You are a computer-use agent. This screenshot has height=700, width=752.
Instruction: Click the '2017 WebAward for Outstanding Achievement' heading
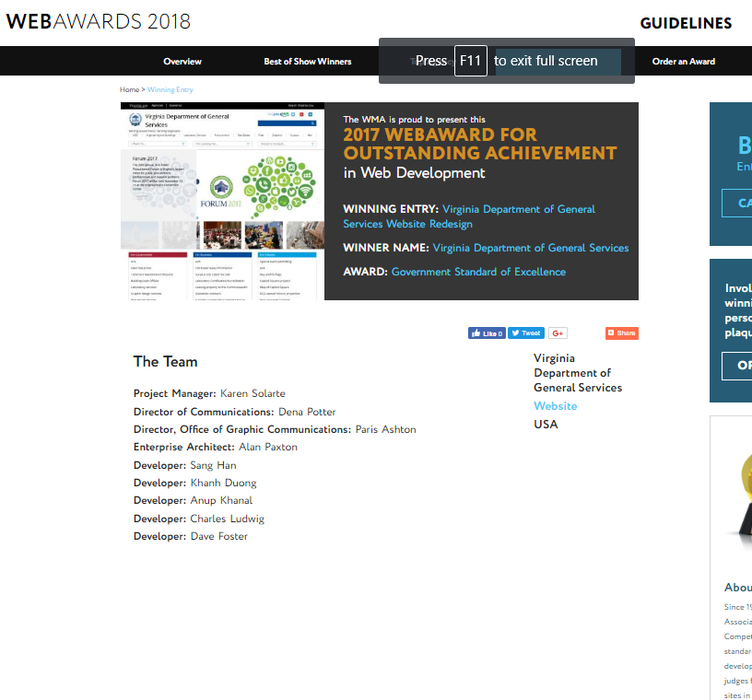pos(479,144)
